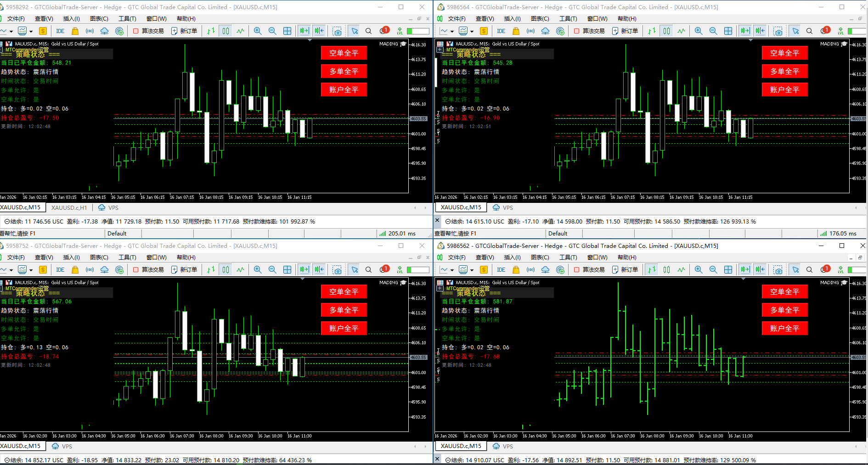The width and height of the screenshot is (868, 465).
Task: Open trading signals in account 5986564 window
Action: pyautogui.click(x=530, y=31)
